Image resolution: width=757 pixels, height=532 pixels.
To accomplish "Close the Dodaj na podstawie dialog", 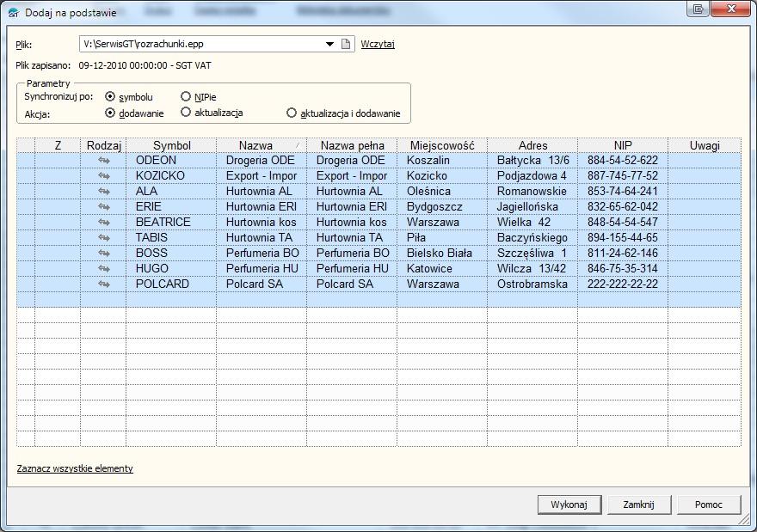I will tap(731, 9).
